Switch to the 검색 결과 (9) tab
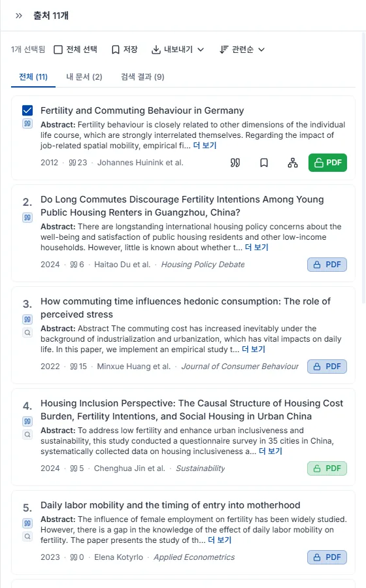The height and width of the screenshot is (588, 366). click(x=142, y=77)
